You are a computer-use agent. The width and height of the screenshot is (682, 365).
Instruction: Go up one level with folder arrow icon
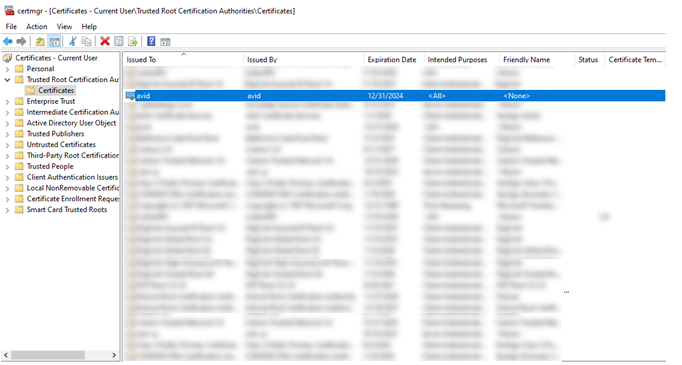[40, 42]
